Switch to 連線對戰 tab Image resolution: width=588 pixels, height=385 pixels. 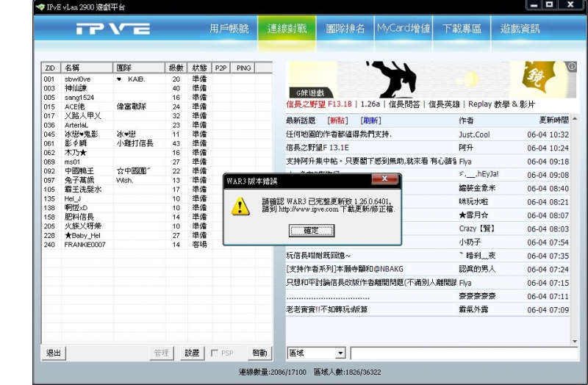287,29
